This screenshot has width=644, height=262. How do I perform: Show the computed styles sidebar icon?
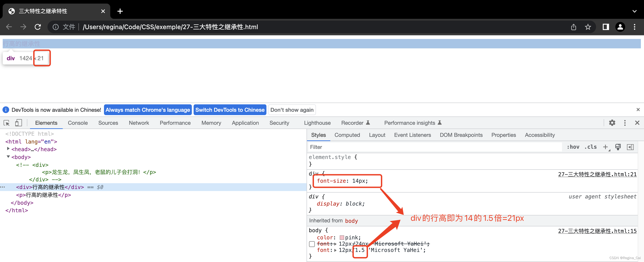[630, 147]
